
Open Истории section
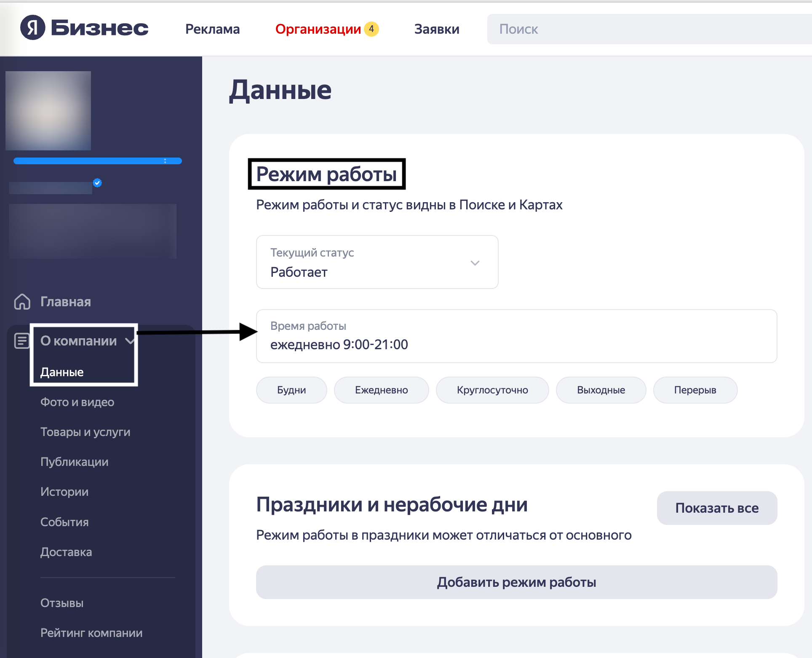[x=64, y=492]
